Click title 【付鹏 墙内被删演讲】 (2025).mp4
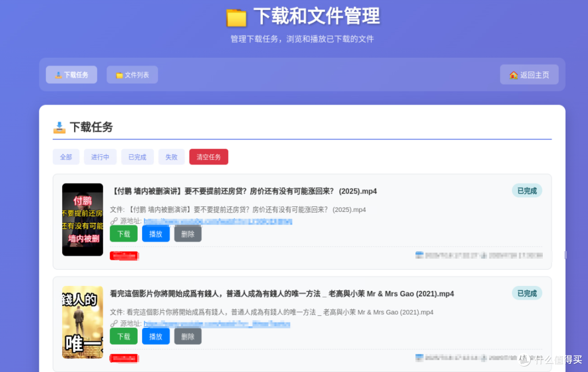Image resolution: width=588 pixels, height=372 pixels. tap(243, 191)
